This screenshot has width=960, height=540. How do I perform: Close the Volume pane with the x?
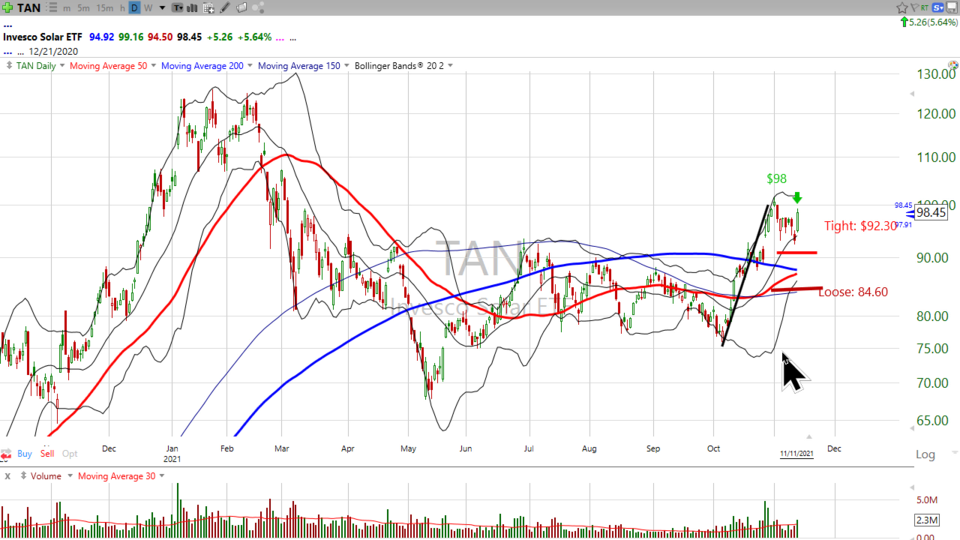7,476
